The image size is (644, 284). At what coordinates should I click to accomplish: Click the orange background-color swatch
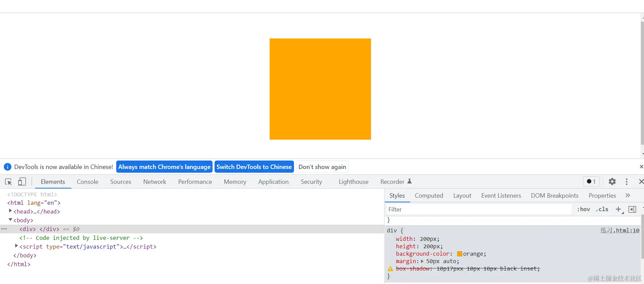tap(460, 254)
